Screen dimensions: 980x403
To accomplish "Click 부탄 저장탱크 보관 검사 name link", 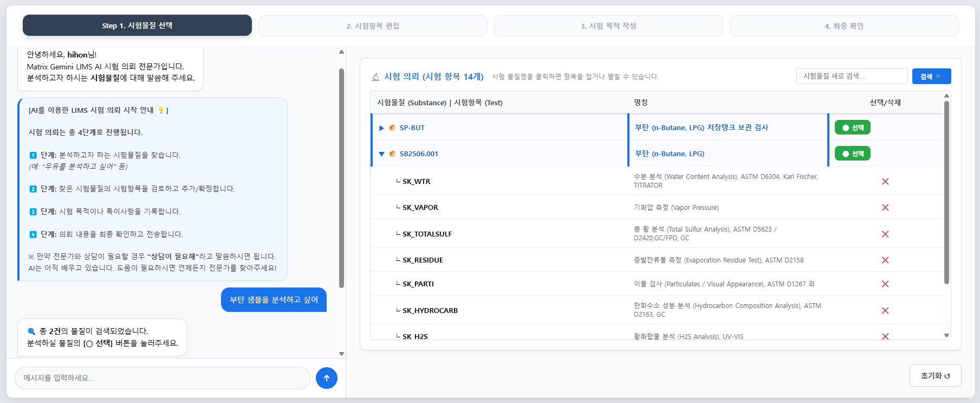I will (702, 127).
